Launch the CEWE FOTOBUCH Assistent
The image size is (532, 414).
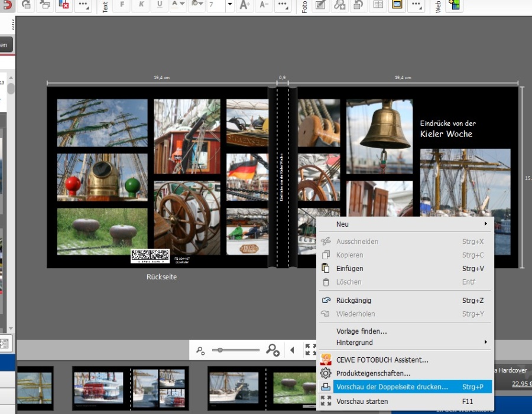pyautogui.click(x=382, y=359)
